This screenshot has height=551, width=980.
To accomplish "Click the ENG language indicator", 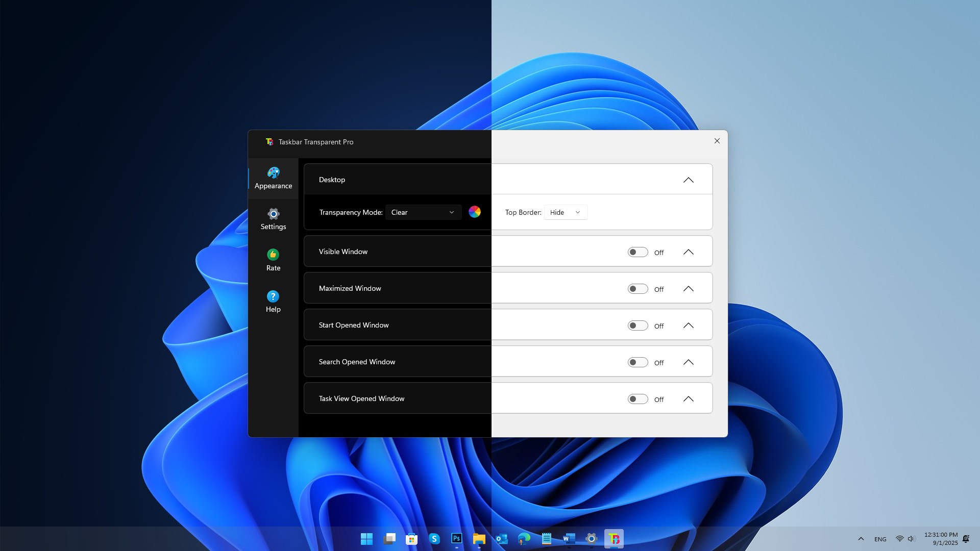I will pos(880,539).
